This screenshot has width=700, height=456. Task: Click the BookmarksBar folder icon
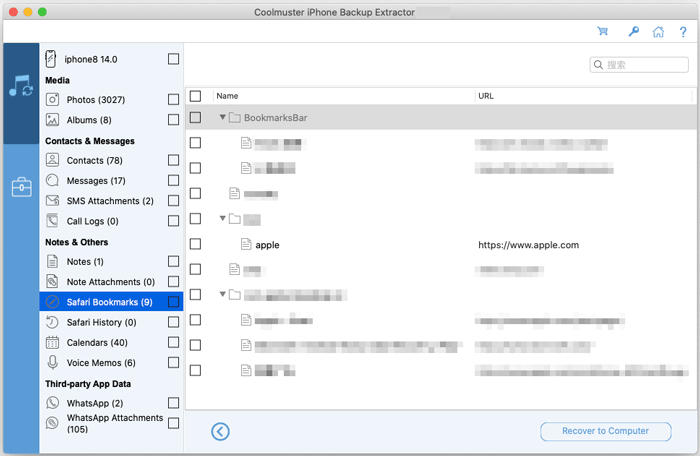click(x=235, y=117)
